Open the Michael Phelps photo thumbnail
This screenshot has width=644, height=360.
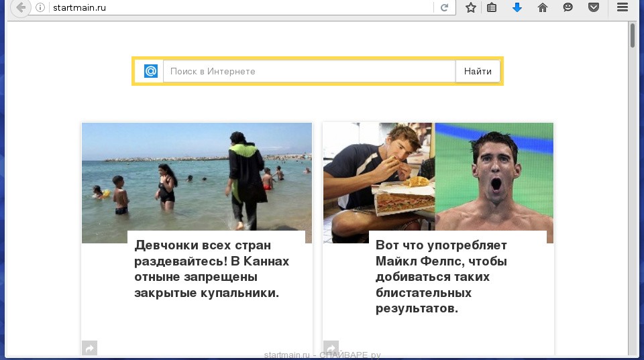click(x=438, y=182)
